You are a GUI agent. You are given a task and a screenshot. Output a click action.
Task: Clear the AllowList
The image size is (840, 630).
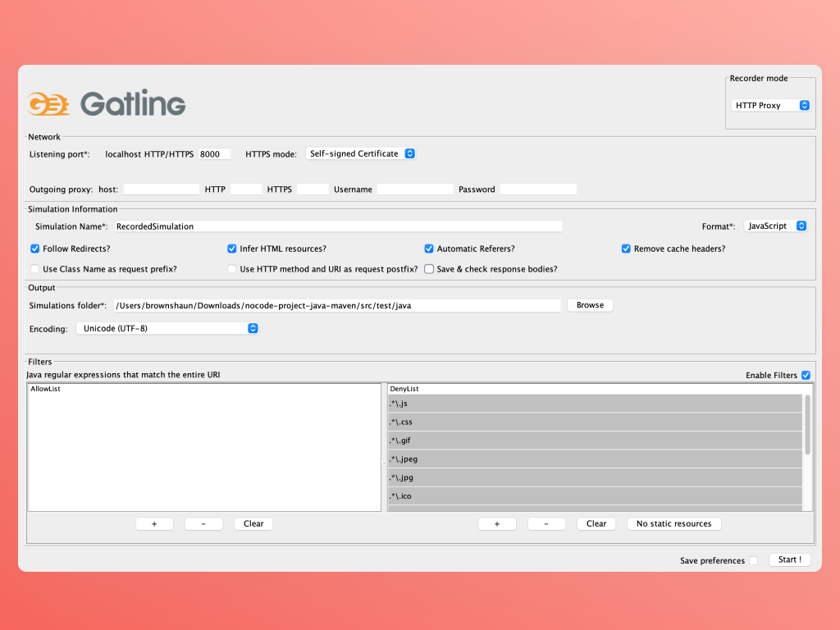[253, 524]
